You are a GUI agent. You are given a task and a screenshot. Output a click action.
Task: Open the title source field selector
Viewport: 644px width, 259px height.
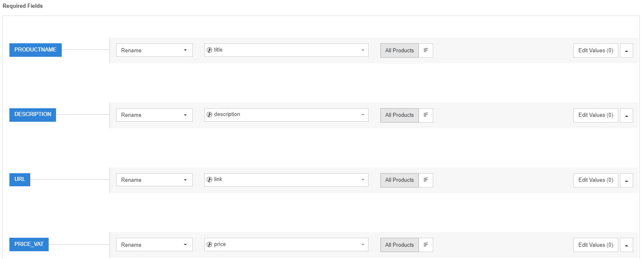click(286, 50)
